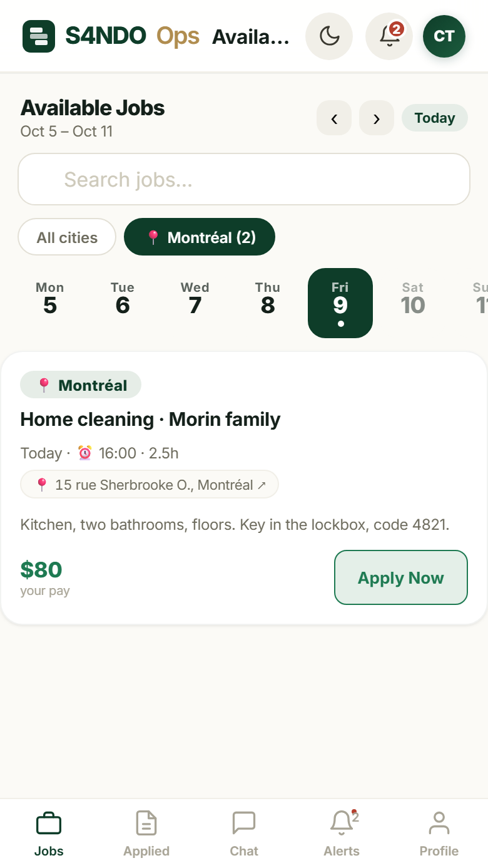This screenshot has width=488, height=868.
Task: Toggle the Montréal (2) city filter
Action: (x=200, y=237)
